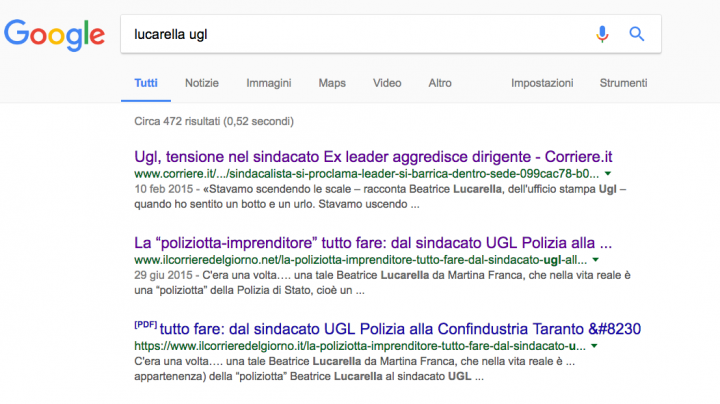Open the Video results tab
Viewport: 720px width, 404px height.
[x=387, y=83]
